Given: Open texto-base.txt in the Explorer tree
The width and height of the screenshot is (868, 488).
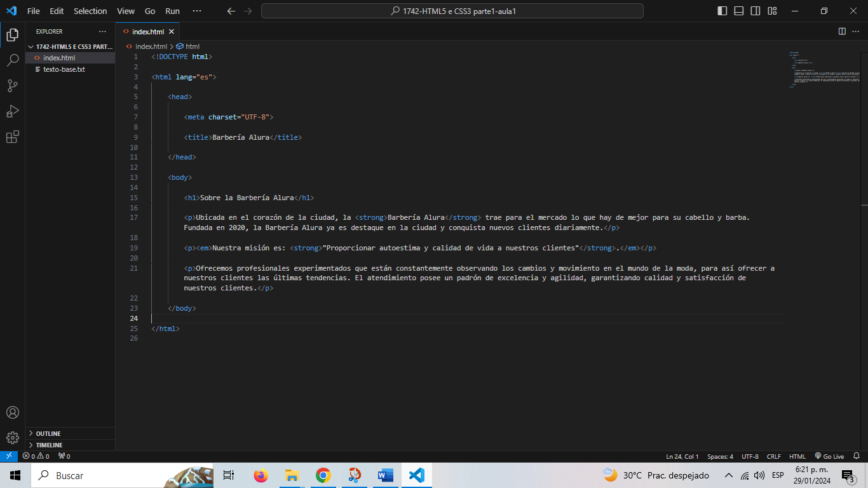Looking at the screenshot, I should click(x=70, y=69).
